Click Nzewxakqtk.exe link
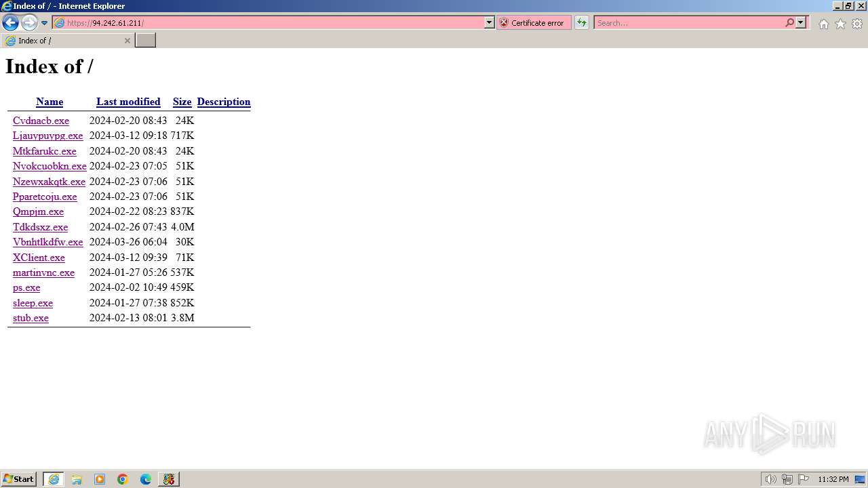Viewport: 868px width, 488px height. 49,182
